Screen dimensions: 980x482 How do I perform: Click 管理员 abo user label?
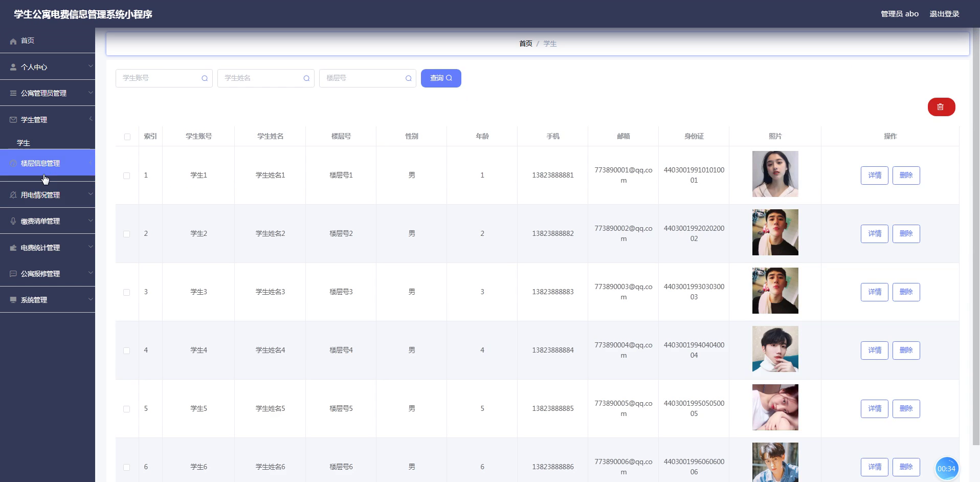point(900,14)
